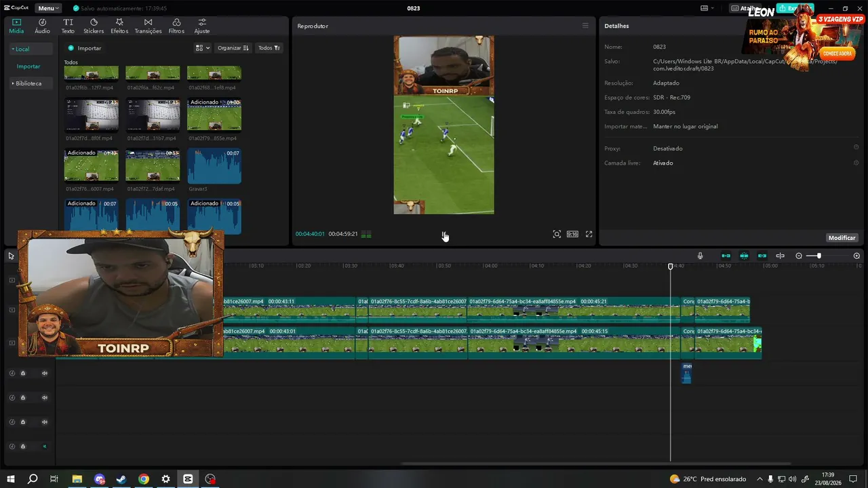The height and width of the screenshot is (488, 868).
Task: Toggle preview axis in timeline
Action: pyautogui.click(x=780, y=256)
